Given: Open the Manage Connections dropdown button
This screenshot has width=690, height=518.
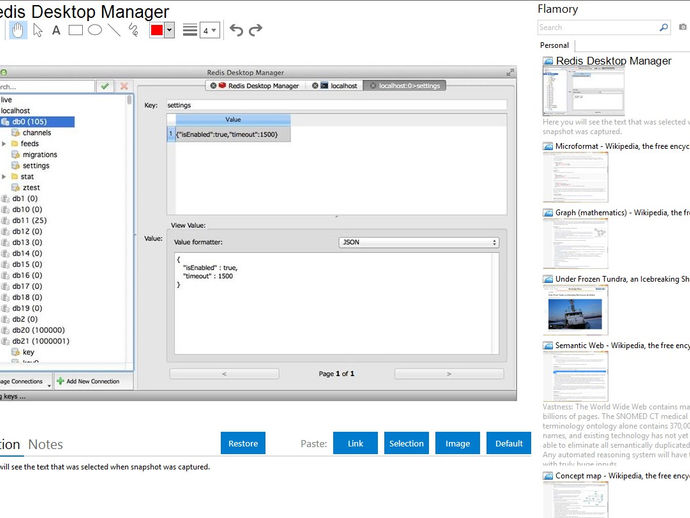Looking at the screenshot, I should tap(25, 381).
